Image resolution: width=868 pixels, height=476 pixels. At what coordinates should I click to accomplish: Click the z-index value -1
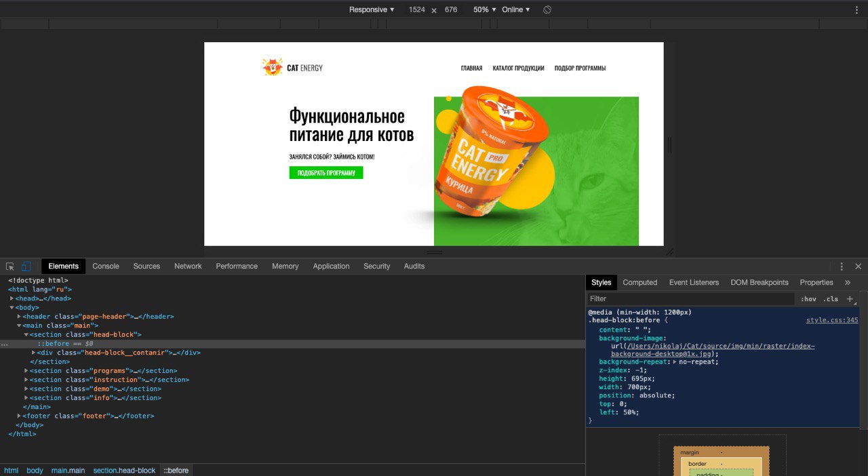click(639, 370)
